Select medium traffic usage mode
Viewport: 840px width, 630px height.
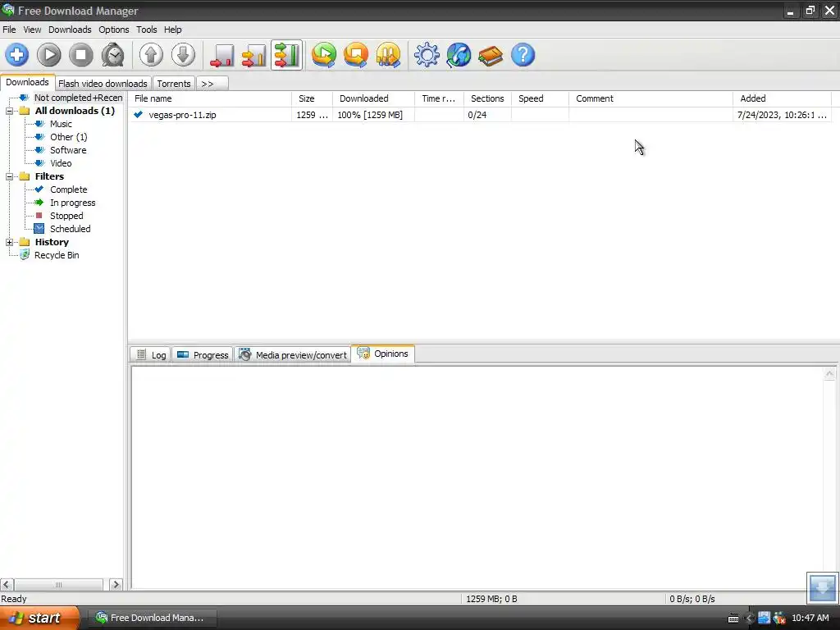tap(254, 55)
